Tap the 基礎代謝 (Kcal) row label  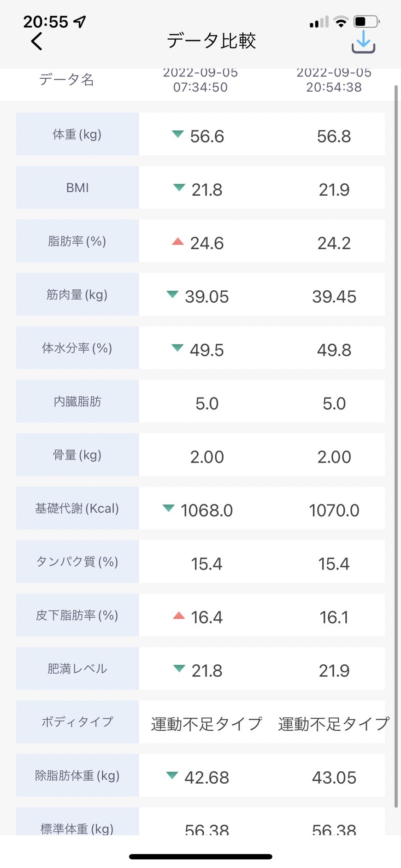point(77,508)
